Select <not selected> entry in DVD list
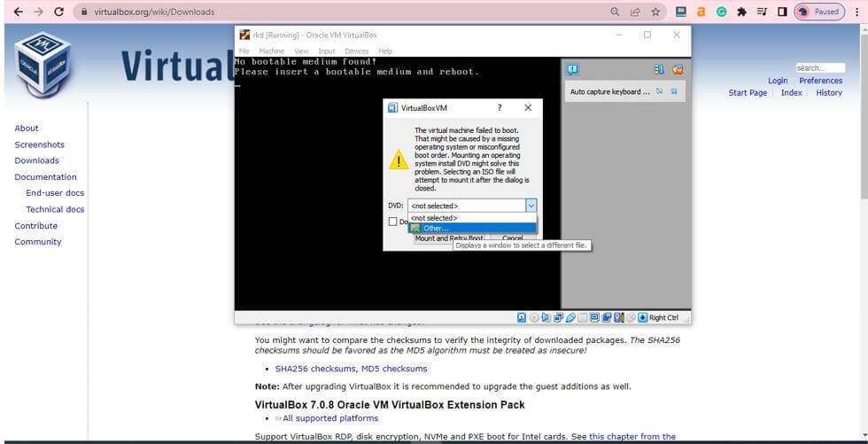Image resolution: width=868 pixels, height=444 pixels. (x=472, y=218)
